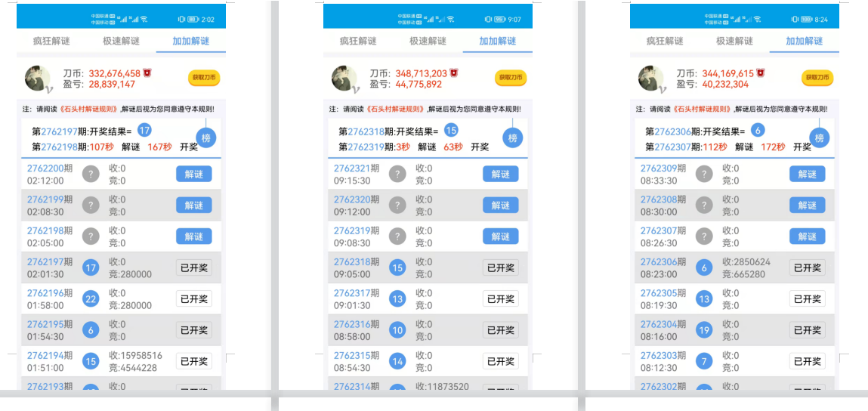Tap 解谜 for period 2762307 at 08:26:30
868x411 pixels.
point(808,236)
